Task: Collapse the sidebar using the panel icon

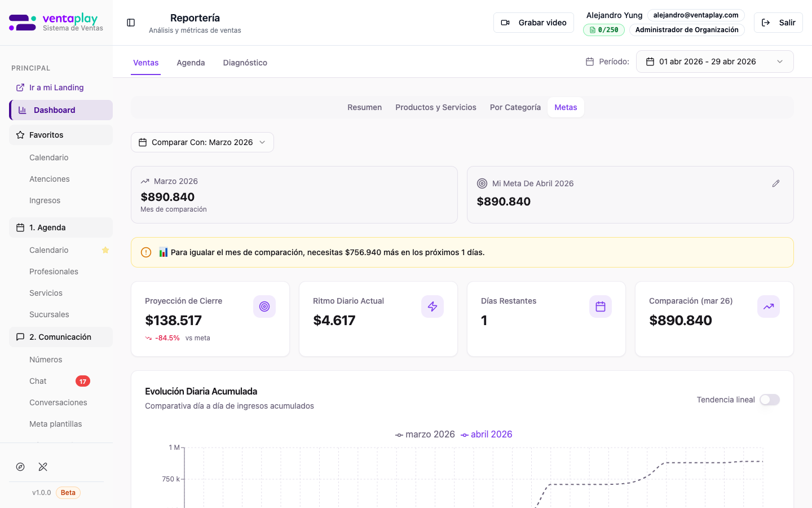Action: tap(131, 23)
